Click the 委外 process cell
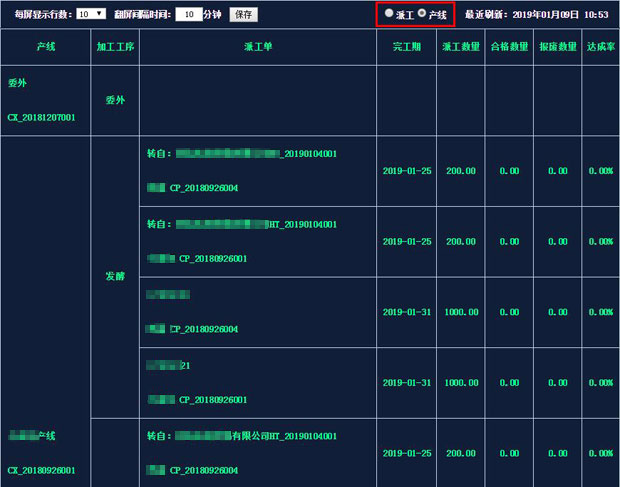The width and height of the screenshot is (620, 487). point(115,100)
